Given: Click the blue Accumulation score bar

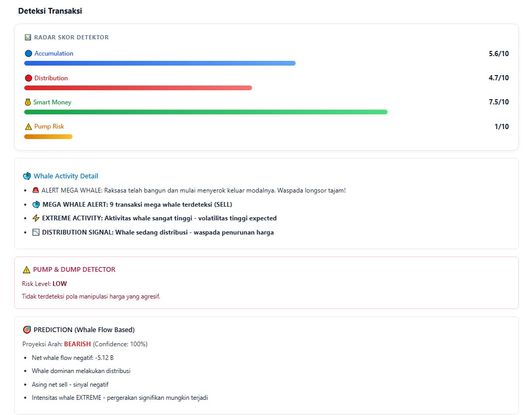Looking at the screenshot, I should (160, 63).
